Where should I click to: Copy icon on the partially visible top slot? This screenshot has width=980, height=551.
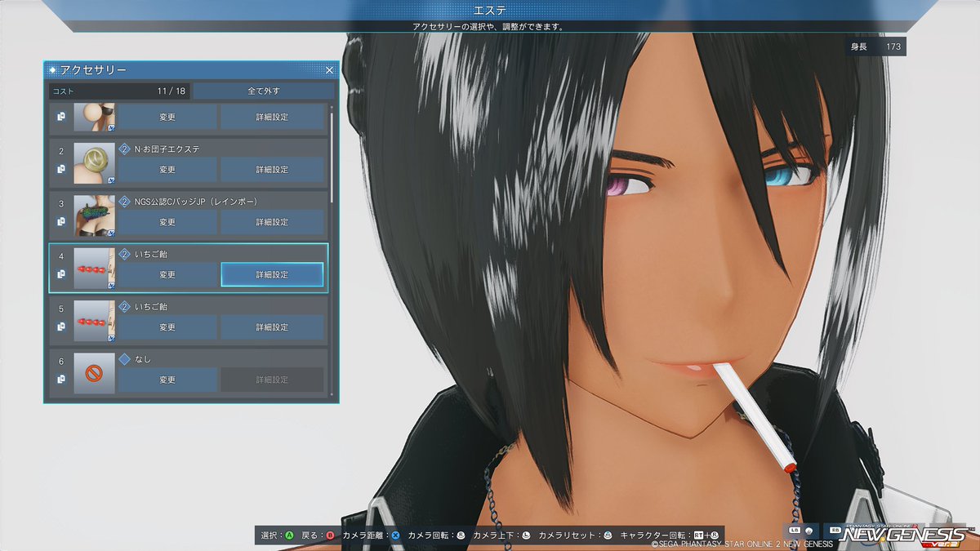tap(61, 117)
